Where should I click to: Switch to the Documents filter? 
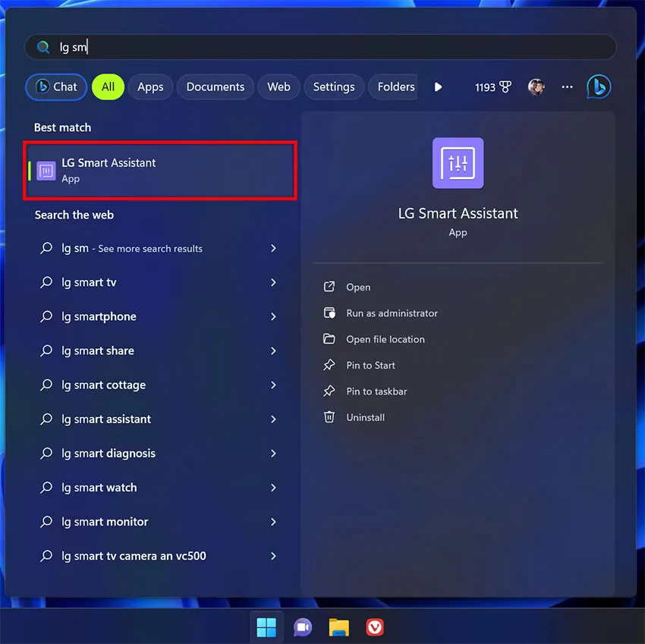[x=216, y=86]
